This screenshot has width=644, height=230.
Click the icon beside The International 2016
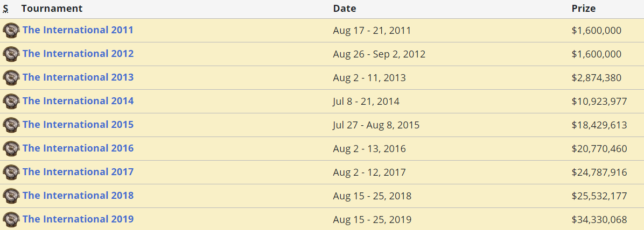(11, 148)
